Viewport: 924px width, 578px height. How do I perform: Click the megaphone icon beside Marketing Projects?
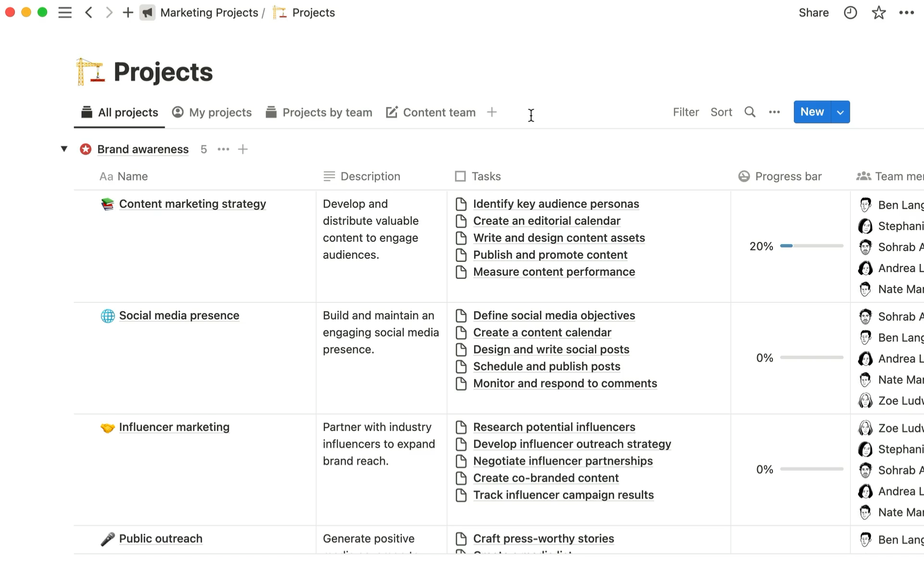[147, 12]
